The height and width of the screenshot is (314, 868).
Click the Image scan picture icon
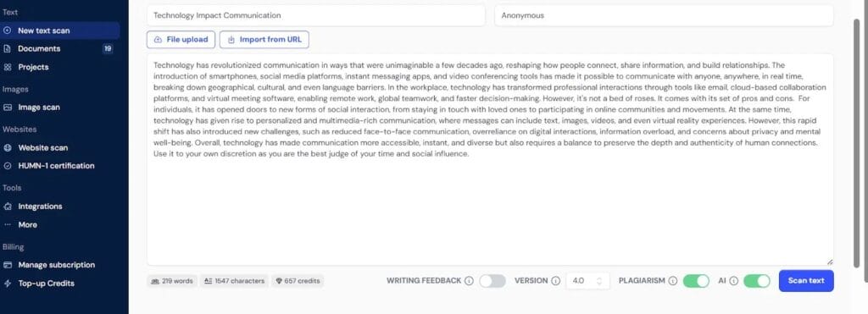7,107
